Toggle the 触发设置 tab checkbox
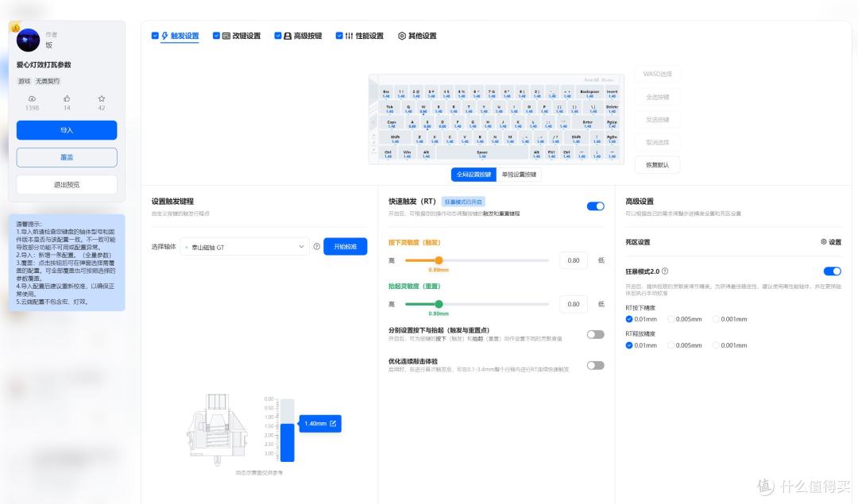 155,36
